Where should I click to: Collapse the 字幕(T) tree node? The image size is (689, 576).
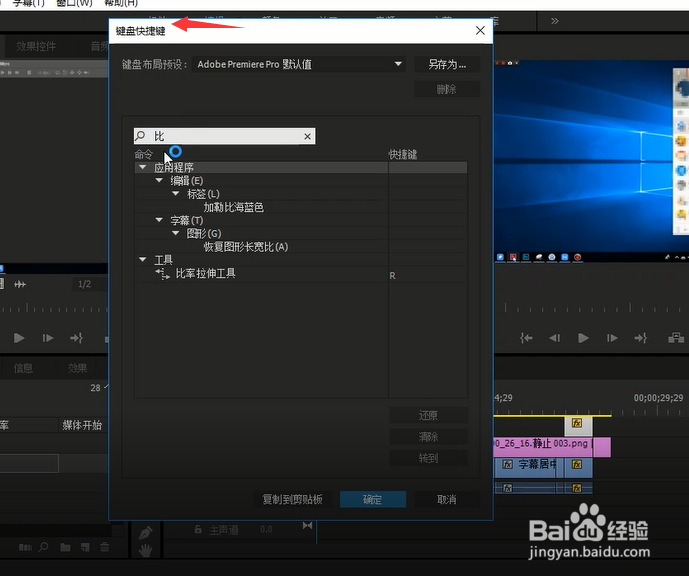pyautogui.click(x=159, y=220)
